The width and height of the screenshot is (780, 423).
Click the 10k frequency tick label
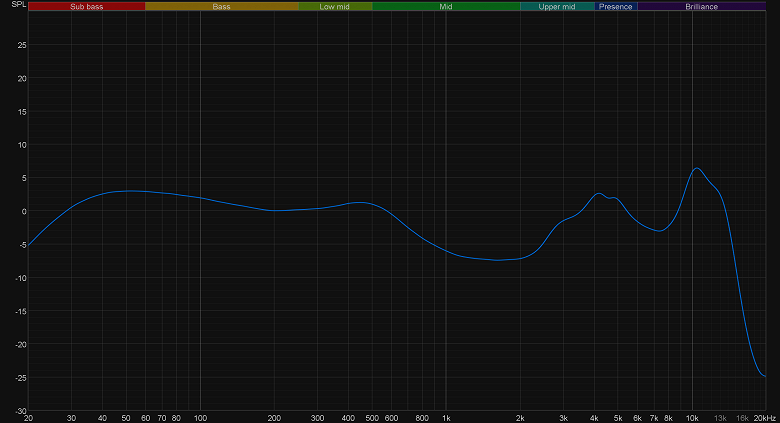point(692,418)
